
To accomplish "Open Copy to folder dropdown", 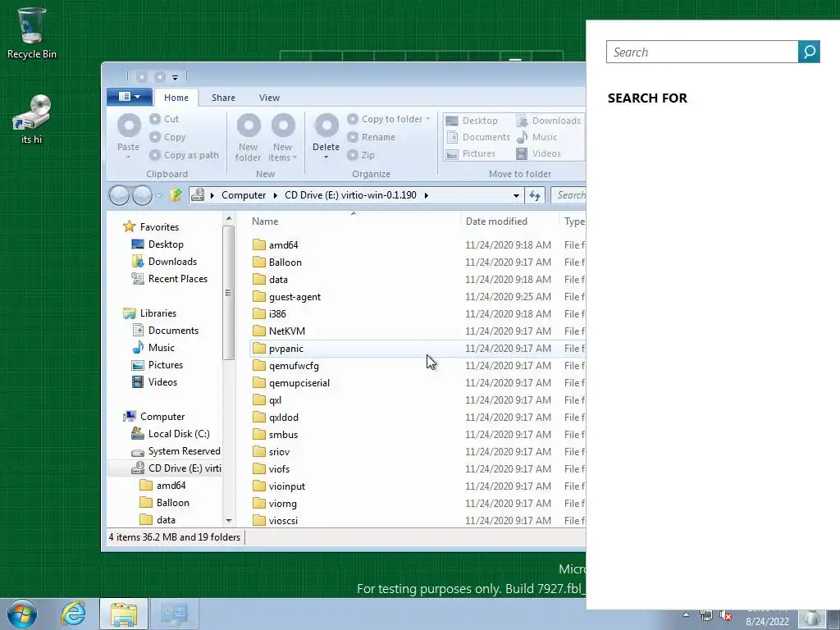I will click(x=389, y=119).
